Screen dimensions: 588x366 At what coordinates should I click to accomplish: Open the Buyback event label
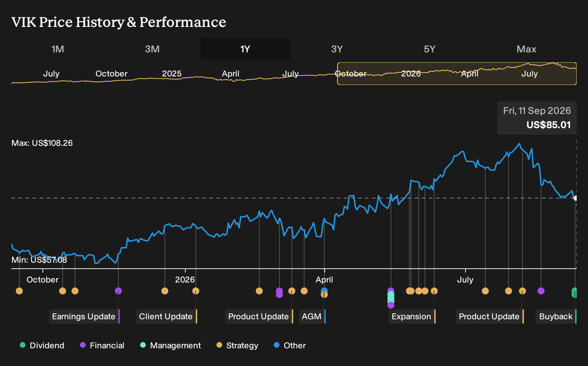tap(556, 316)
